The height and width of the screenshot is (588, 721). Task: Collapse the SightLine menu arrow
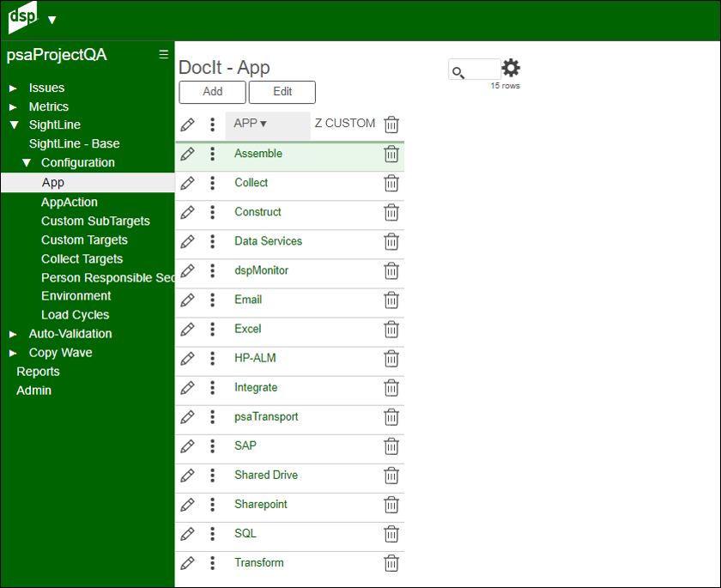(15, 125)
